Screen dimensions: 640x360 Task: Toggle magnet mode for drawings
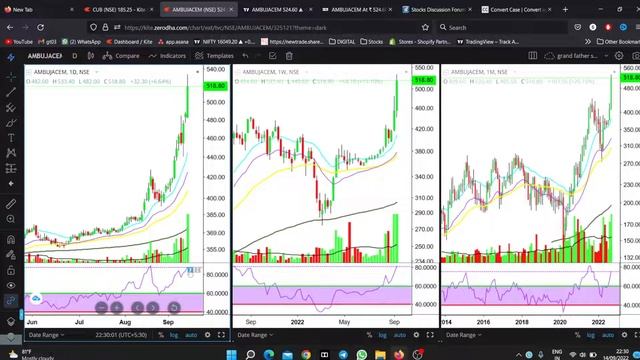pos(11,240)
